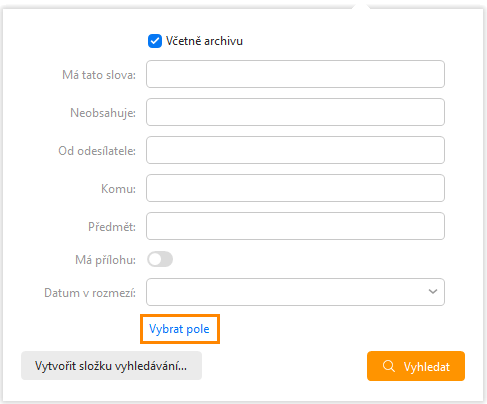Open the Vybrat pole link
This screenshot has width=487, height=404.
click(x=179, y=329)
